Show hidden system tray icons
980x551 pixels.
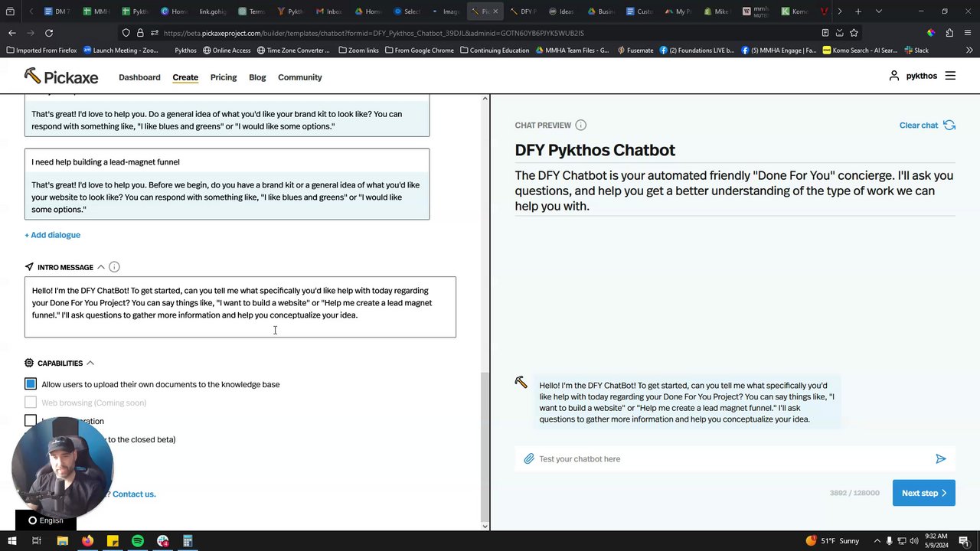pos(877,541)
